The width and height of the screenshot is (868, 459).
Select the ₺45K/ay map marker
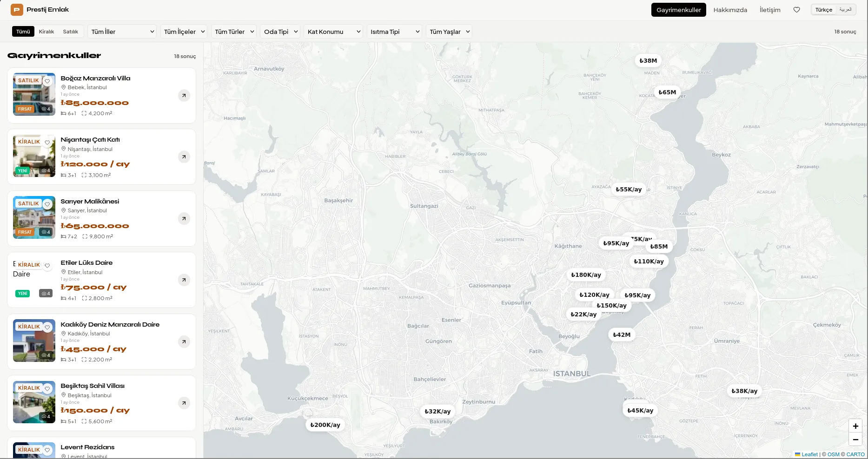[640, 410]
